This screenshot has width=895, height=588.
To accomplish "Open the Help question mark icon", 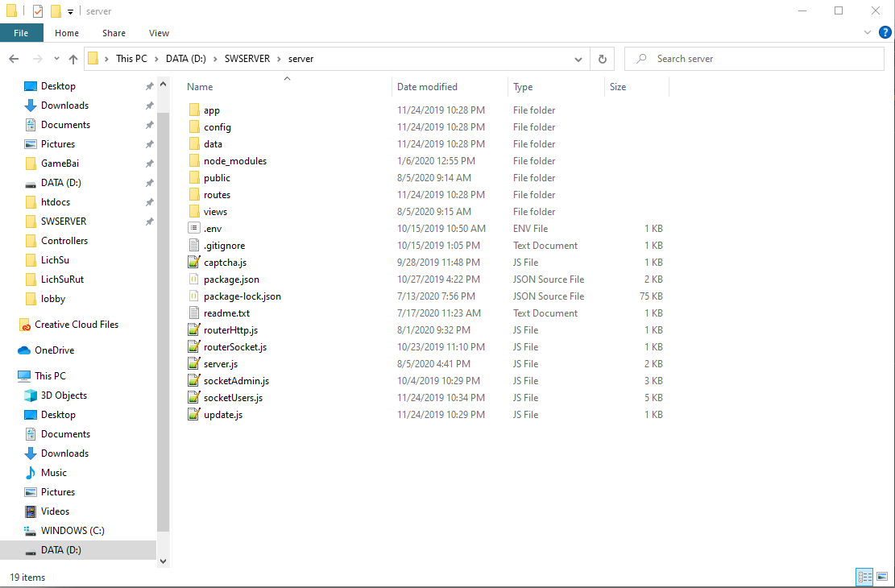I will [885, 32].
